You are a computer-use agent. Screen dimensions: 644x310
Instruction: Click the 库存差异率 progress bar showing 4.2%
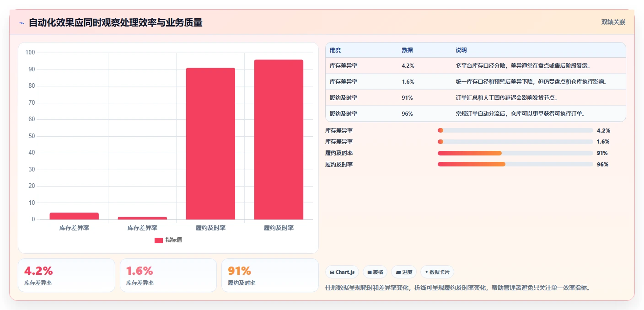click(515, 130)
